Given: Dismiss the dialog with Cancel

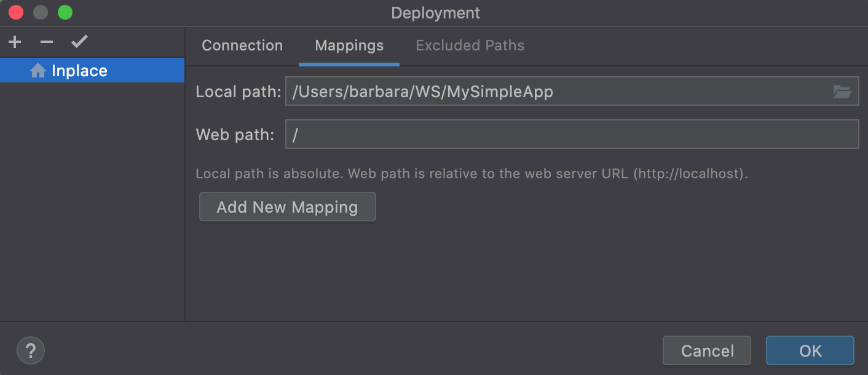Looking at the screenshot, I should [x=706, y=350].
